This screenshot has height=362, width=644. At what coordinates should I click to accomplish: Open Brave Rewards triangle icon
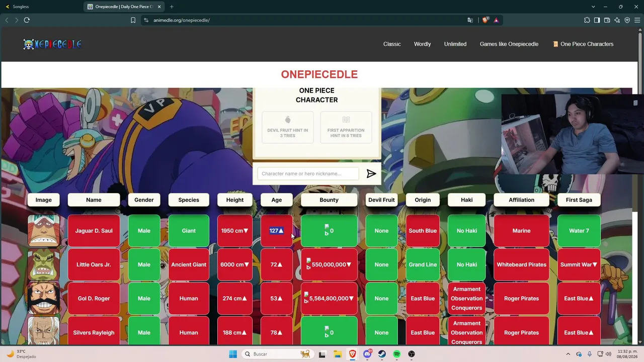click(496, 20)
